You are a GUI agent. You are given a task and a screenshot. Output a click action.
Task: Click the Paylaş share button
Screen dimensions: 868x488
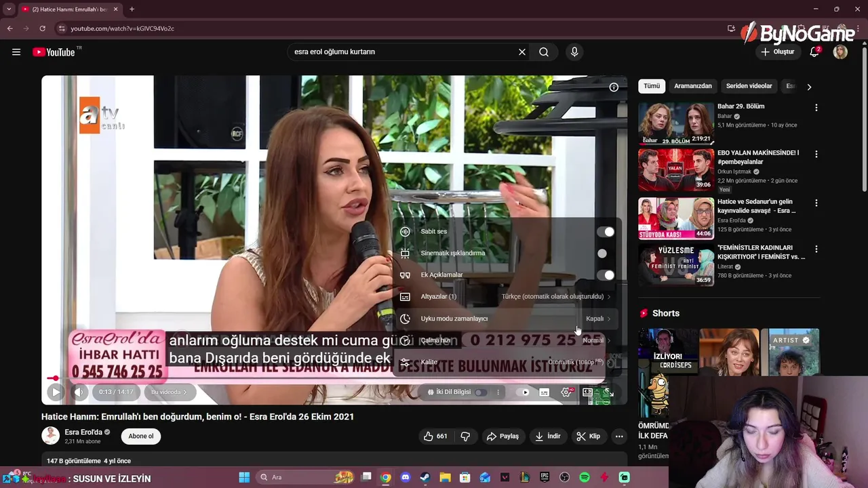[x=502, y=436]
